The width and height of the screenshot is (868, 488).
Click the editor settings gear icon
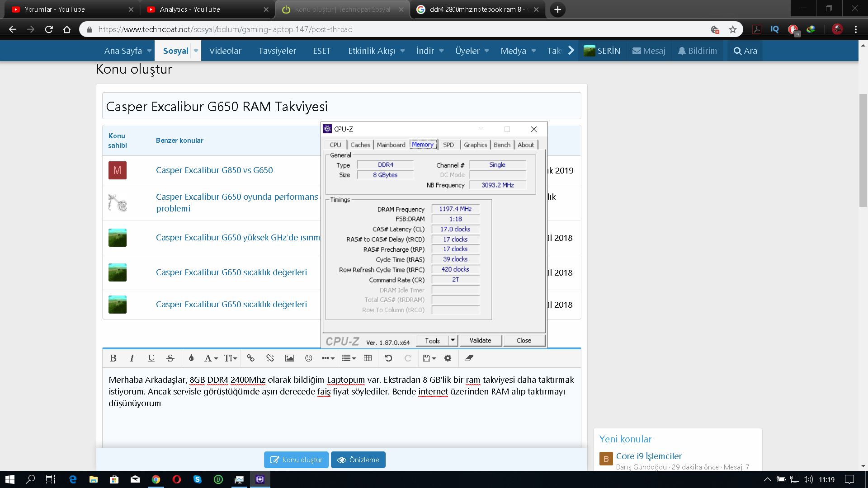pyautogui.click(x=448, y=358)
